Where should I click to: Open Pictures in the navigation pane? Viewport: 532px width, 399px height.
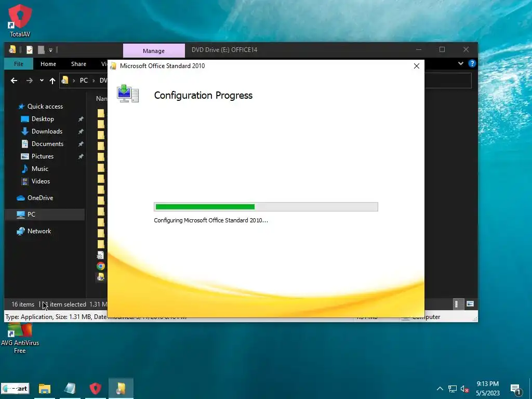click(x=43, y=156)
